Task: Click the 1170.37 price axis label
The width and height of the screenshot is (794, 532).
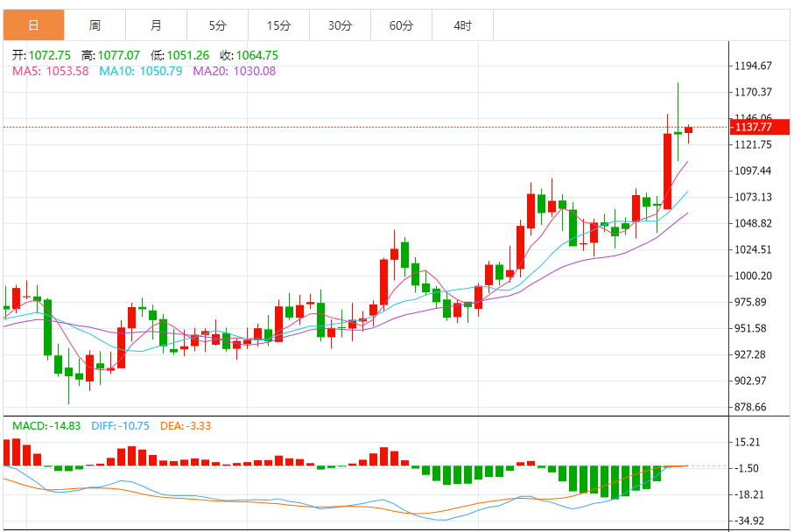Action: [753, 92]
